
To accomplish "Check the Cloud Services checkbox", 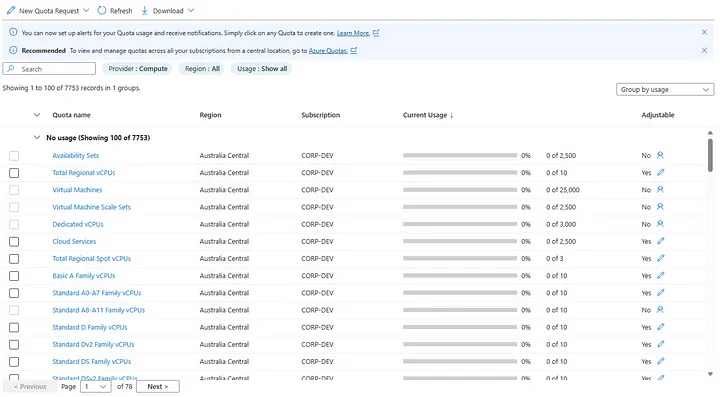I will (x=14, y=241).
